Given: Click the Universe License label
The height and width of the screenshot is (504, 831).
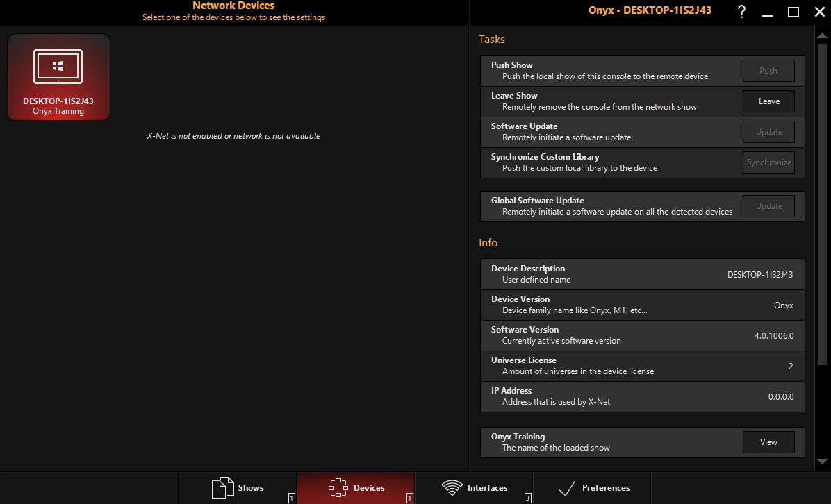Looking at the screenshot, I should [x=524, y=360].
